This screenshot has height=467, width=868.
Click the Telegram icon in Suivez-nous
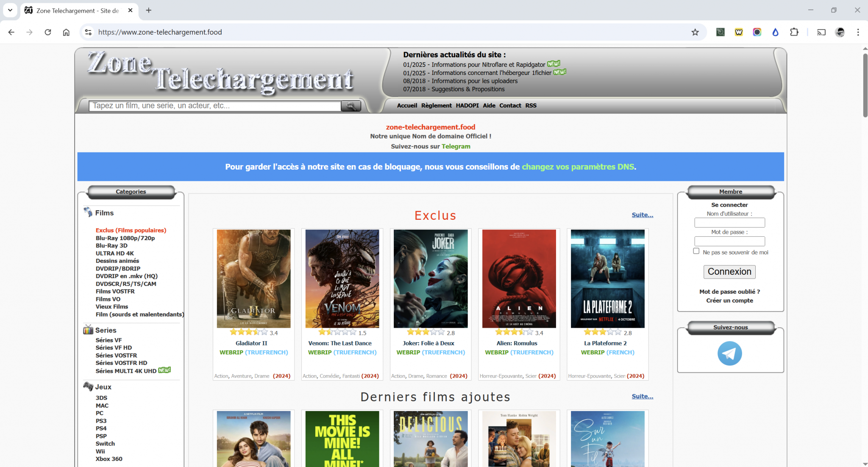point(729,354)
